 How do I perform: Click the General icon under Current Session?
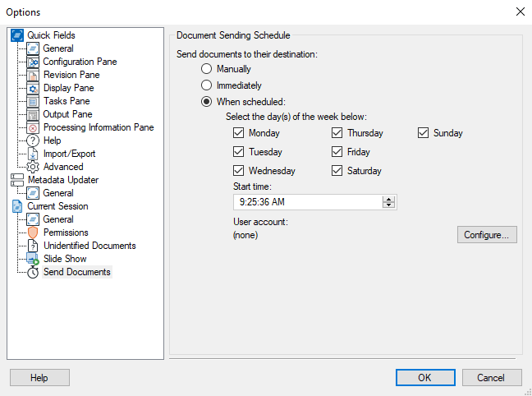click(33, 219)
